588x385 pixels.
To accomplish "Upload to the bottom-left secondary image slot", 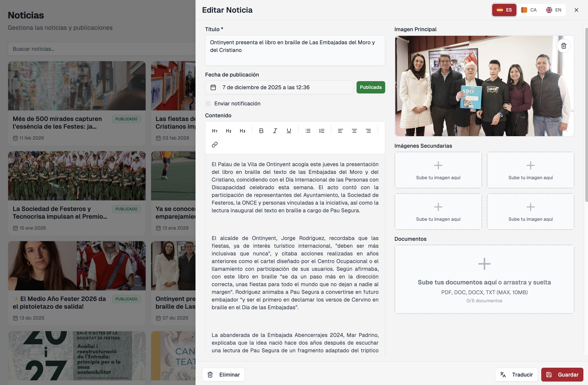I will [x=438, y=212].
